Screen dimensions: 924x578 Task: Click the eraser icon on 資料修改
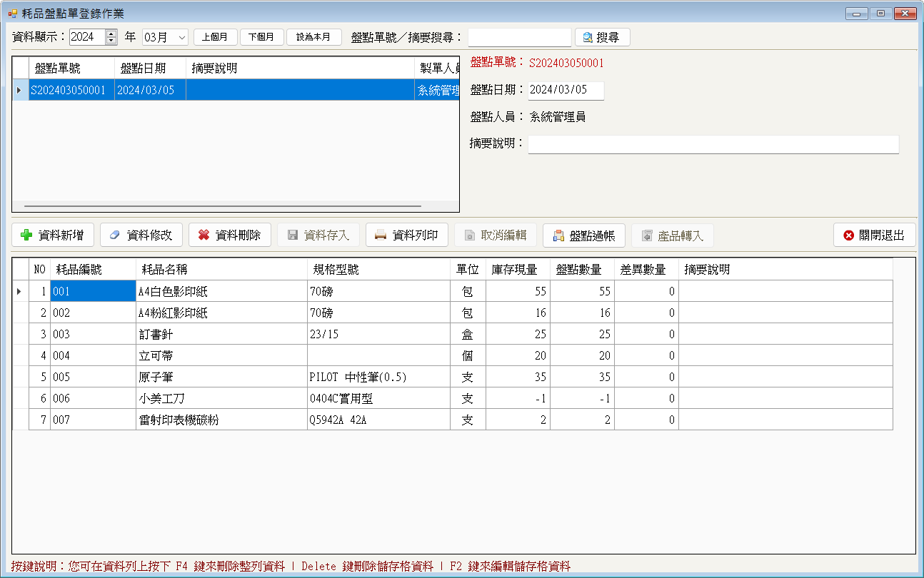[x=115, y=235]
